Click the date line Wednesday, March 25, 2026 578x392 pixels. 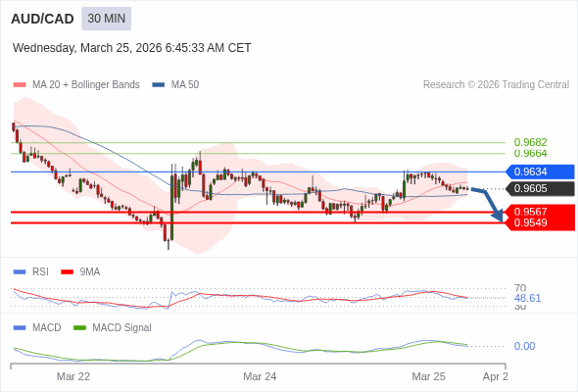(x=131, y=48)
